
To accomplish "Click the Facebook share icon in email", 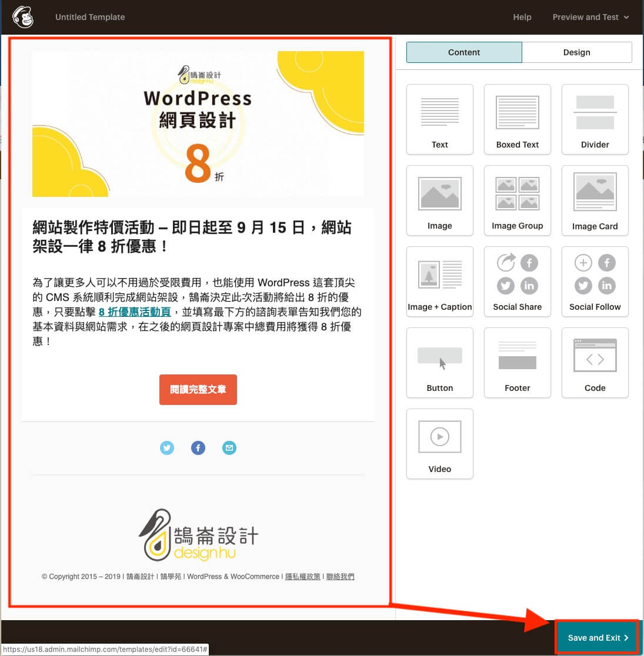I will tap(198, 448).
